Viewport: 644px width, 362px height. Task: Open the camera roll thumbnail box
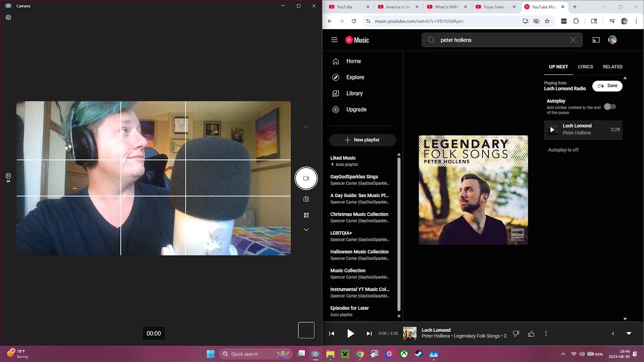point(306,330)
